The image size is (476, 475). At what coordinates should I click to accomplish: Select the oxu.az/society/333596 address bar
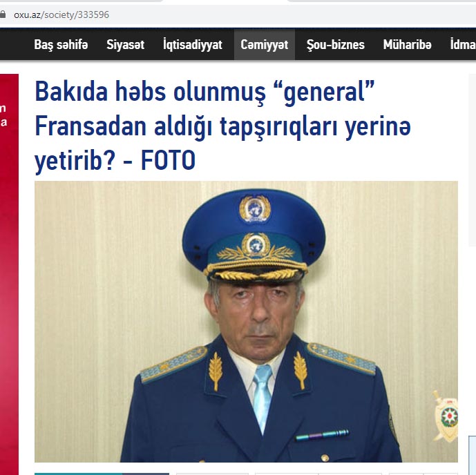pos(238,14)
